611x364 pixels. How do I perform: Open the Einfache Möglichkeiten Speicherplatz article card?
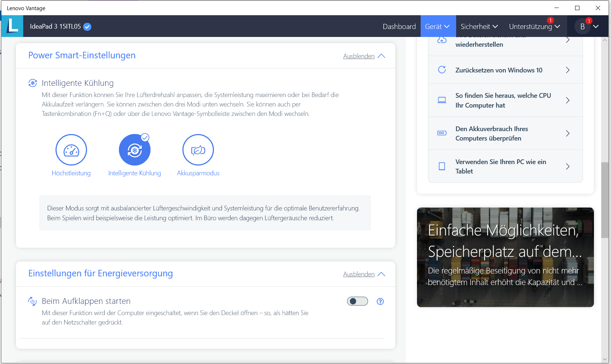coord(505,257)
